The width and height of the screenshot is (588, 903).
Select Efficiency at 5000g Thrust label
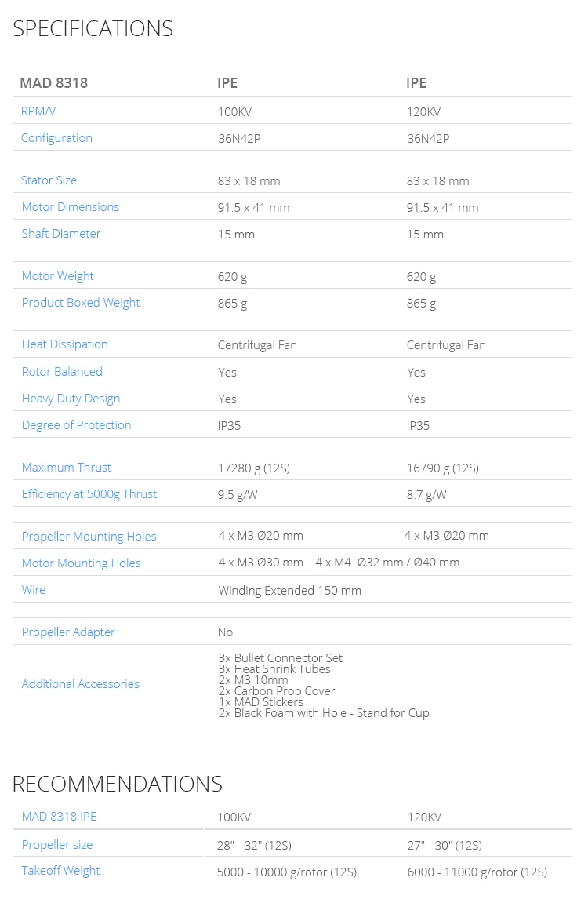pyautogui.click(x=89, y=494)
